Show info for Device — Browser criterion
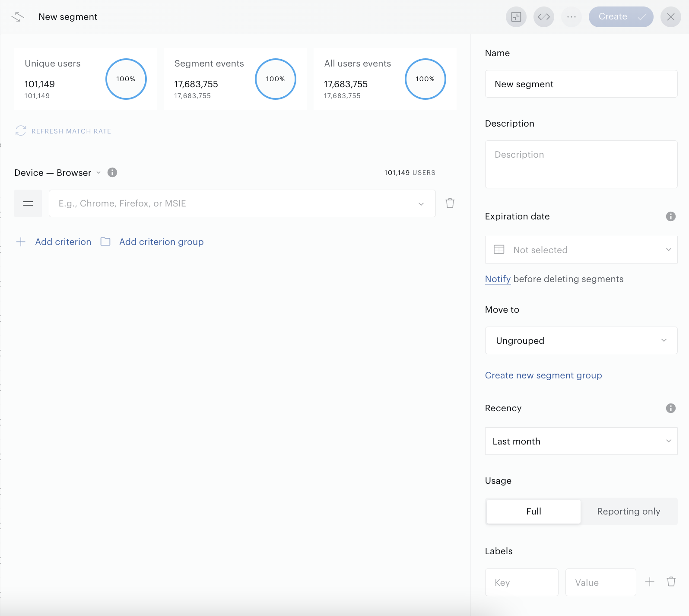The image size is (689, 616). (112, 172)
